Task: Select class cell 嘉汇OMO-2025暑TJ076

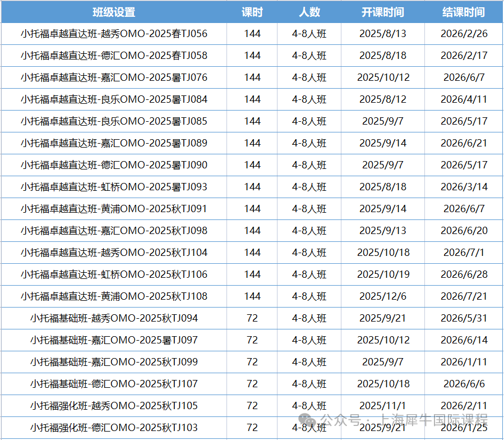Action: [114, 77]
